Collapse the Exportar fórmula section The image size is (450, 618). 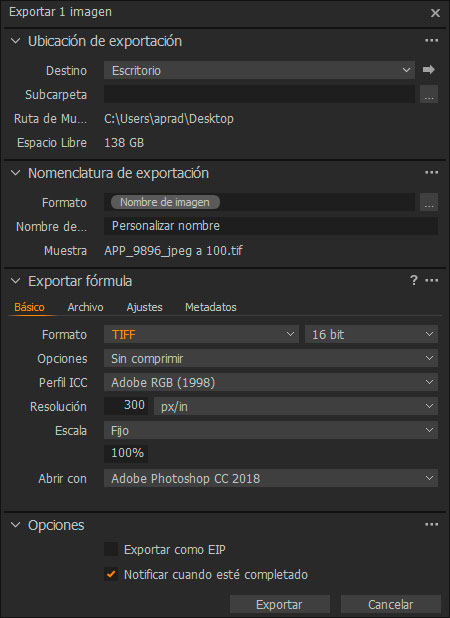(15, 281)
